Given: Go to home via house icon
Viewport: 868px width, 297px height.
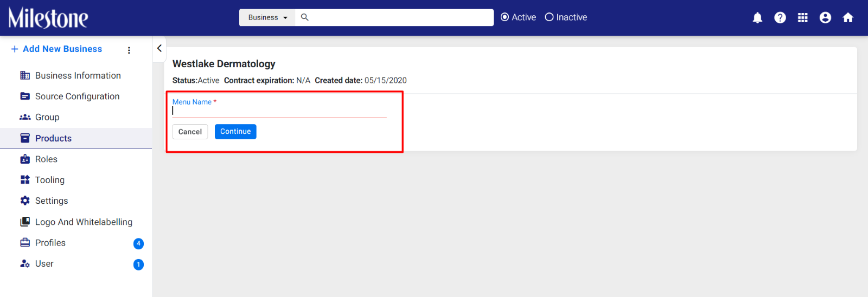Looking at the screenshot, I should 848,18.
